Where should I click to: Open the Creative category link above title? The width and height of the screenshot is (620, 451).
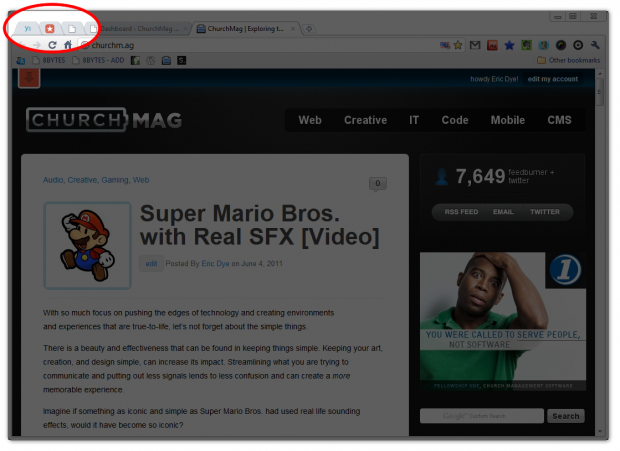point(82,180)
